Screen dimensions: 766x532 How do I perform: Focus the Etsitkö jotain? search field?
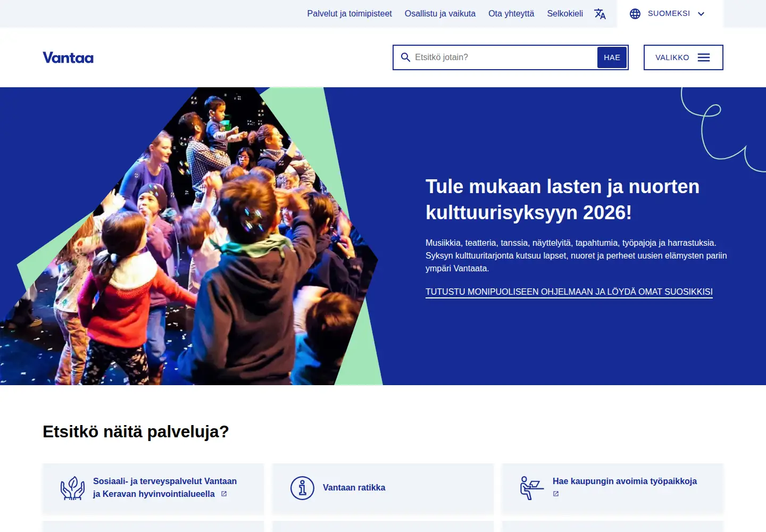click(503, 57)
